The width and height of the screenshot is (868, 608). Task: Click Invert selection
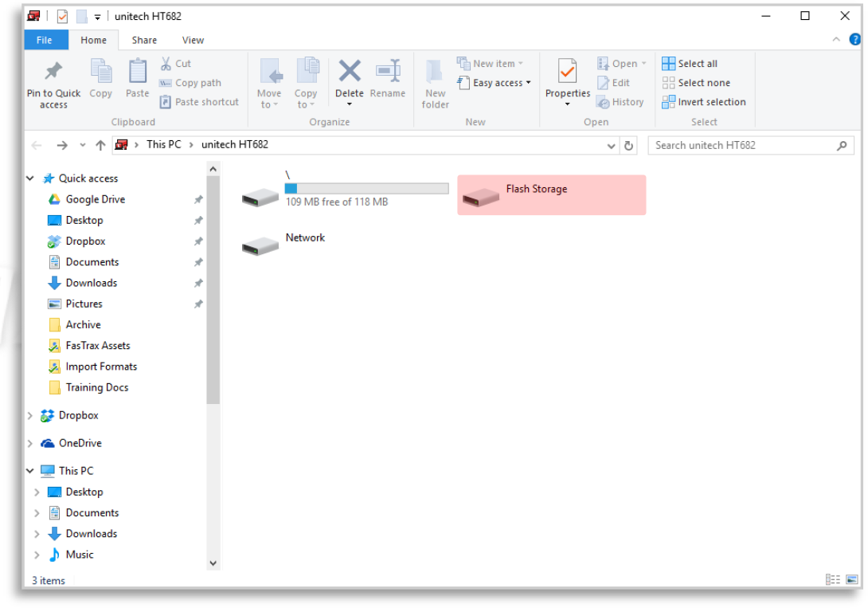click(x=704, y=102)
